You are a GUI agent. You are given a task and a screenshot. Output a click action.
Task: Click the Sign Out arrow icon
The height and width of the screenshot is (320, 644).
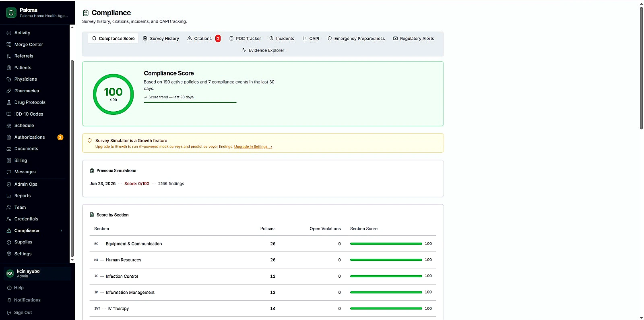[9, 313]
